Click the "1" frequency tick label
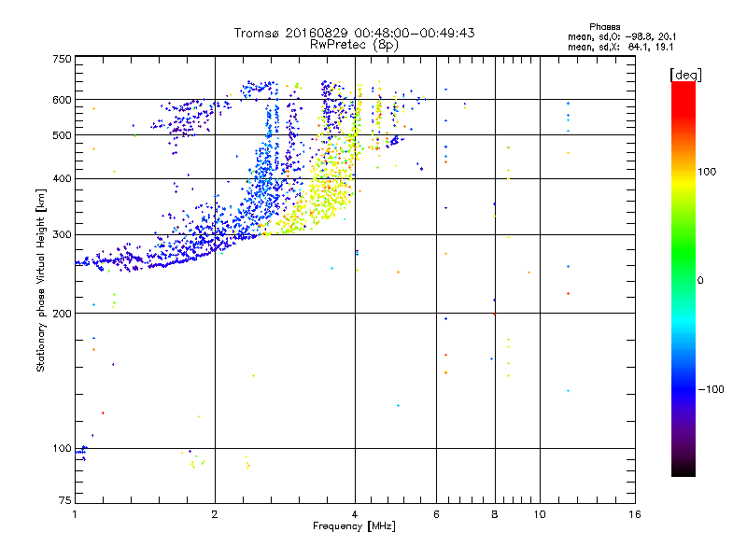747x560 pixels. (75, 514)
